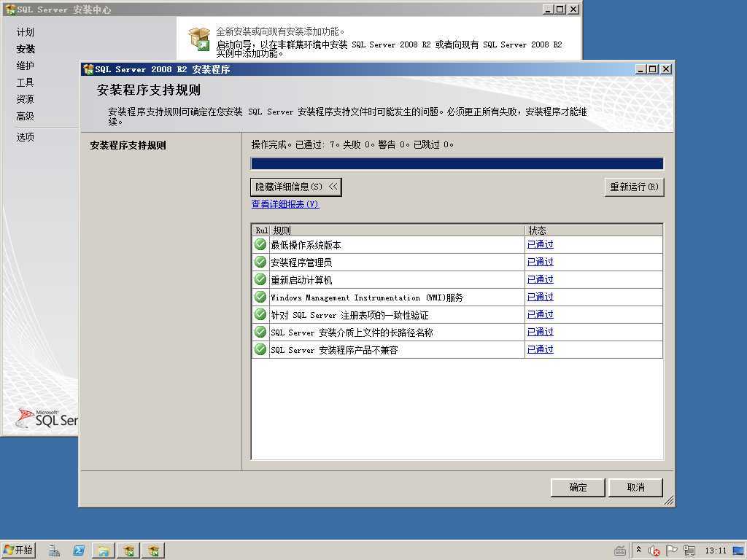Viewport: 747px width, 560px height.
Task: Select 安装 in Installation Center sidebar
Action: click(26, 49)
